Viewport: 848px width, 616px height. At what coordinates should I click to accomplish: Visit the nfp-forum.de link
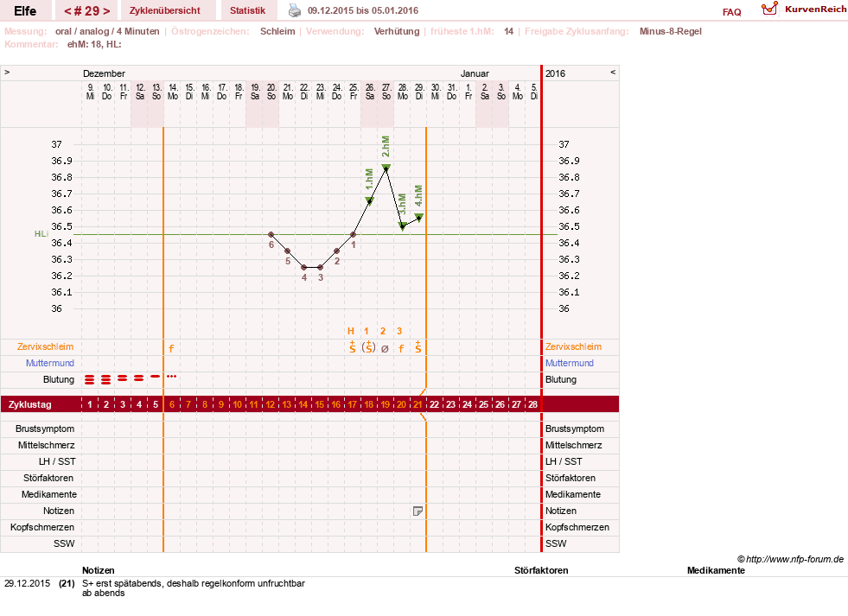pyautogui.click(x=790, y=559)
